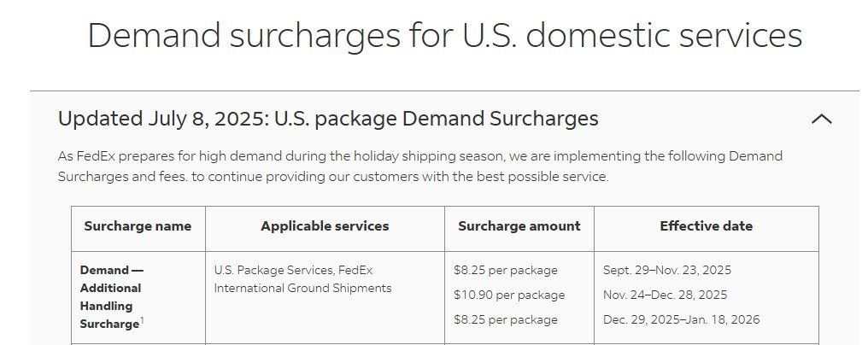Click the $8.25 amount beside Dec. 29–Jan. 18

pos(505,319)
